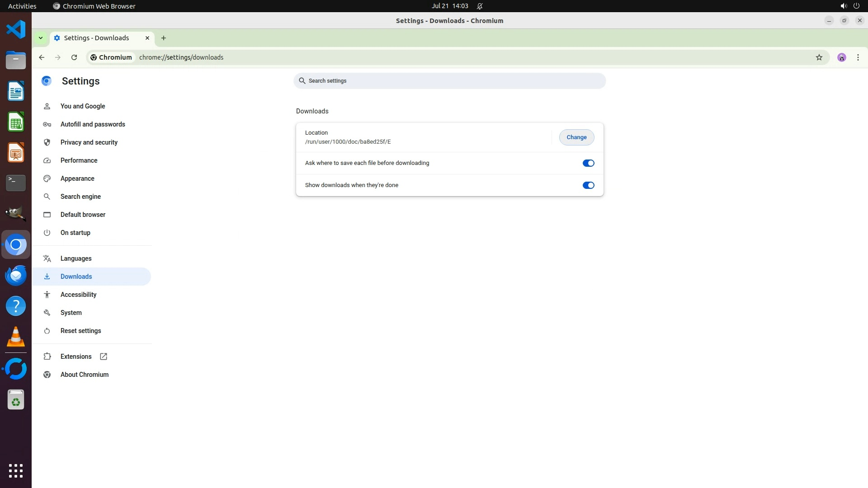Click the Change location button
868x488 pixels.
pyautogui.click(x=576, y=137)
